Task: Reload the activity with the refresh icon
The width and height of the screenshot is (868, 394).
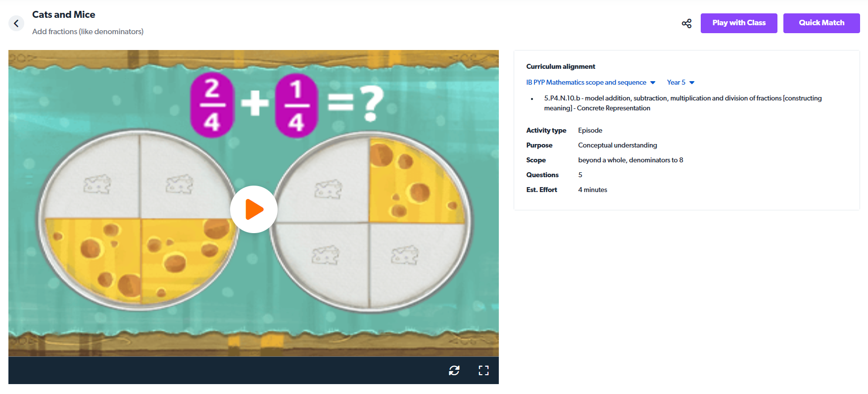Action: pyautogui.click(x=454, y=370)
